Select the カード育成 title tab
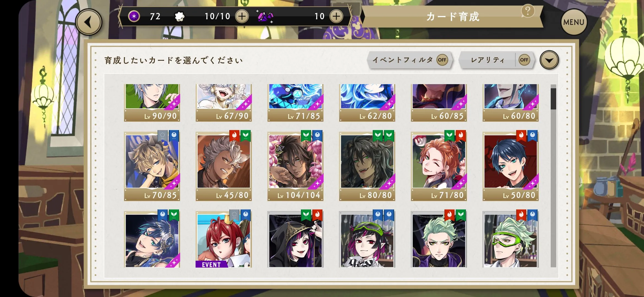This screenshot has height=297, width=644. pos(453,17)
